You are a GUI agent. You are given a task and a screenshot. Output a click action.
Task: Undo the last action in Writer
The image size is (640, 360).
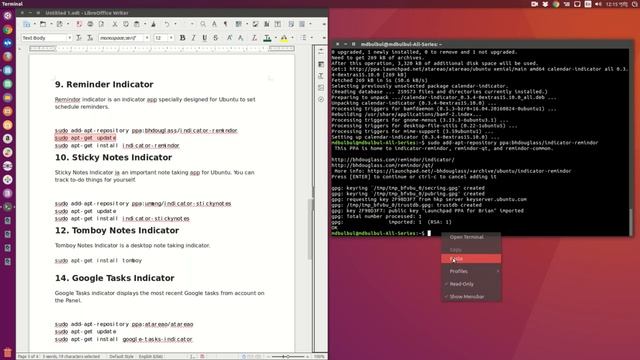[x=167, y=24]
